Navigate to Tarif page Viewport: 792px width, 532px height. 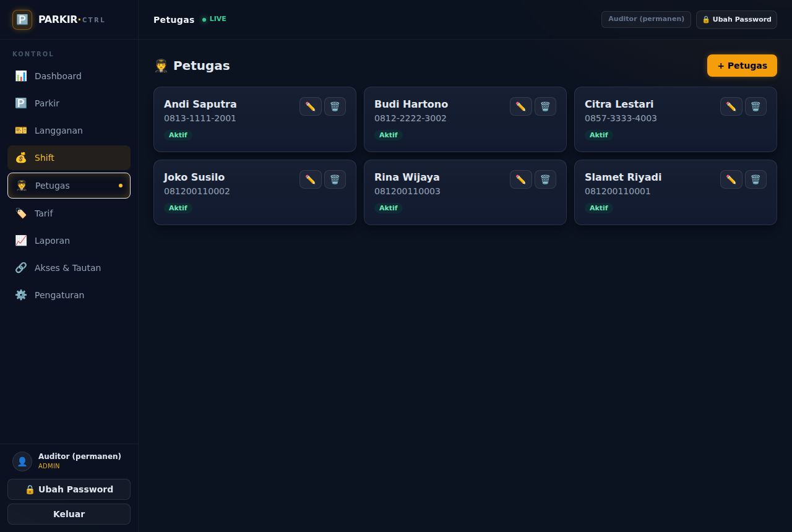point(69,213)
